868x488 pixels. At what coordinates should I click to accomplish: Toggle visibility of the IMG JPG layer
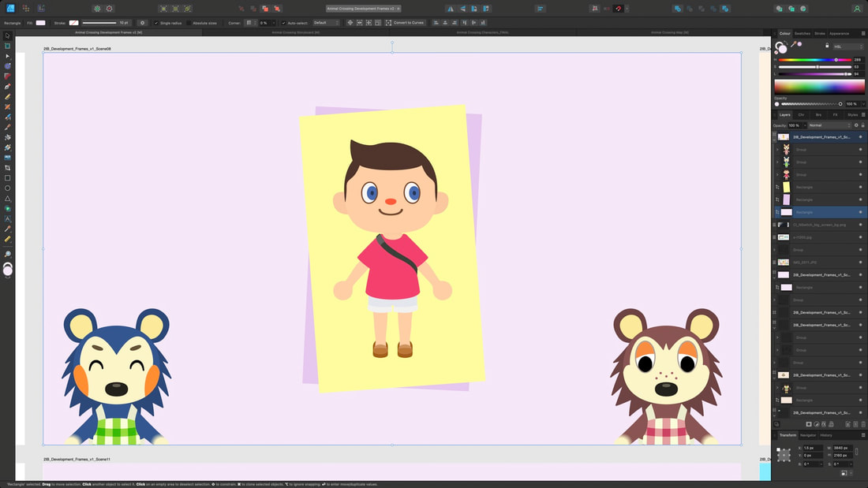pos(860,263)
